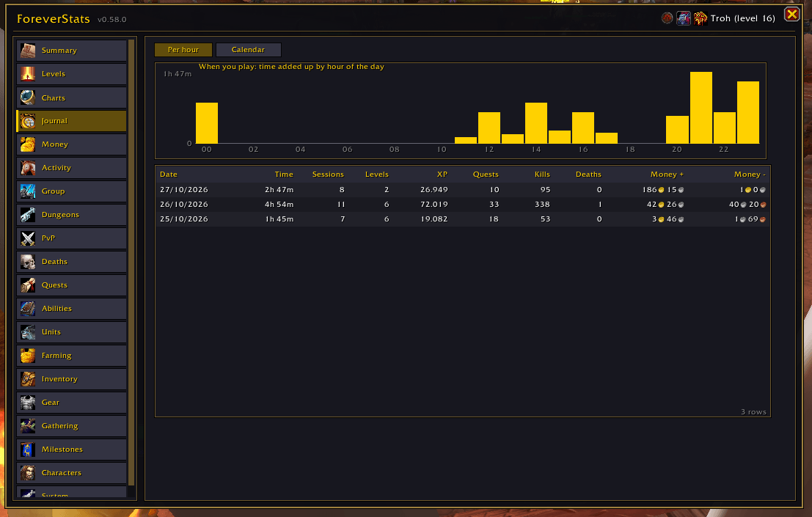Sort by the XP column header
812x517 pixels.
coord(442,175)
